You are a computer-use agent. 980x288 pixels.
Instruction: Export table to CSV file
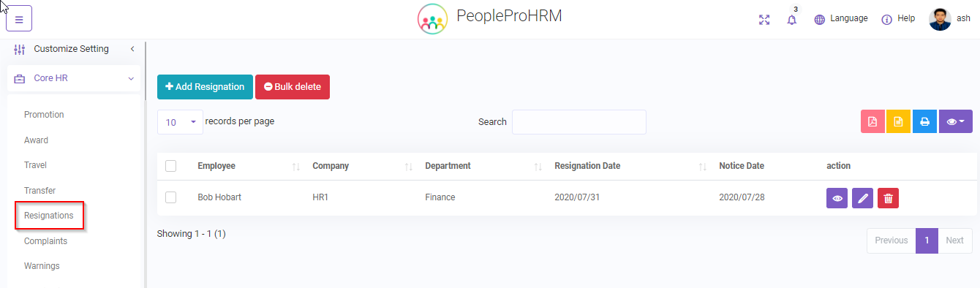click(898, 122)
